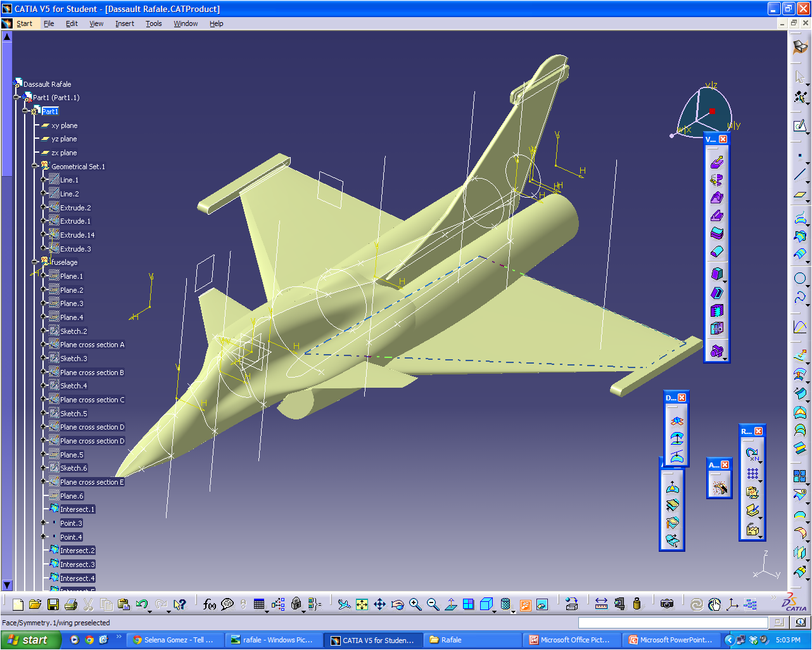This screenshot has height=650, width=812.
Task: Select the Fit All In icon
Action: coord(361,604)
